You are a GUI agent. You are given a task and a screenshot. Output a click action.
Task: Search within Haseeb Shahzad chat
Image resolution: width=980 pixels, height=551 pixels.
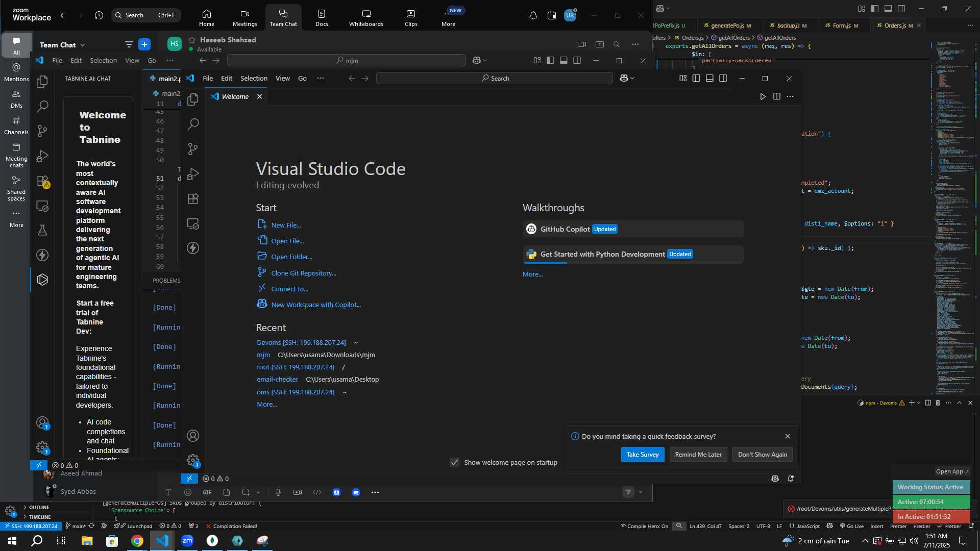click(x=617, y=44)
